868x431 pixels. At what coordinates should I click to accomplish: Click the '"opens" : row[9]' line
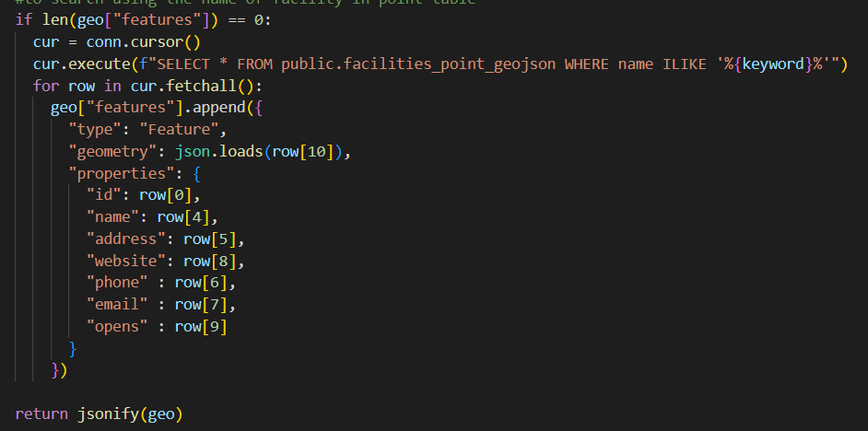157,327
